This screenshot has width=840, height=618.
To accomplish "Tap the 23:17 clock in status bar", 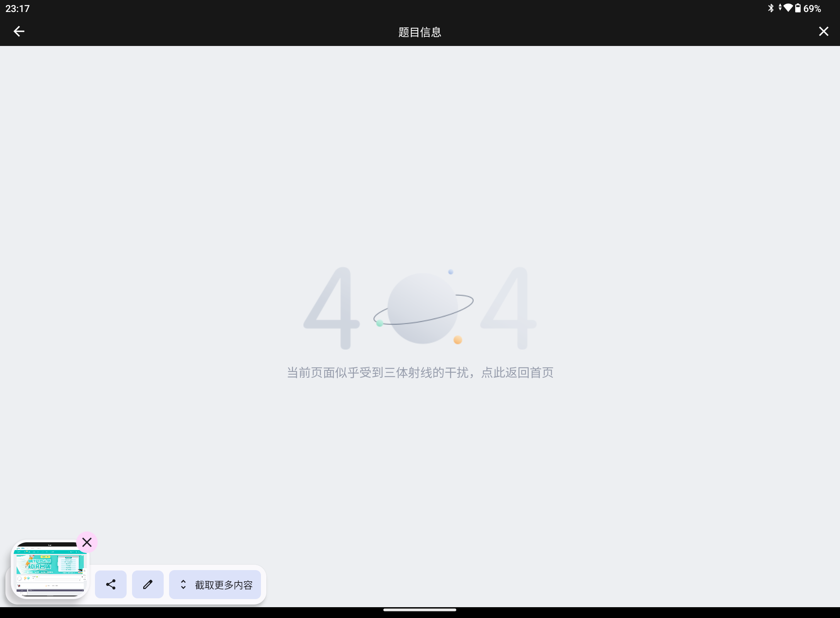I will 17,8.
